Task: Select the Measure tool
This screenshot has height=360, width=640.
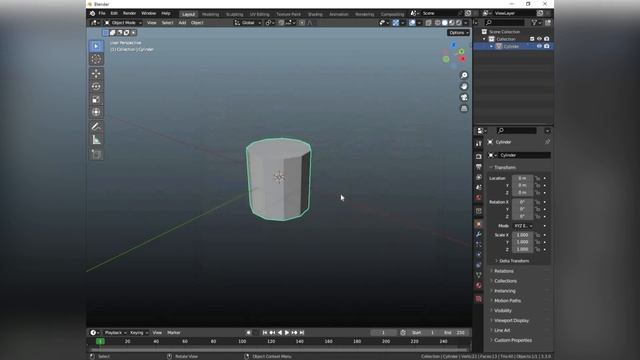Action: pos(96,140)
